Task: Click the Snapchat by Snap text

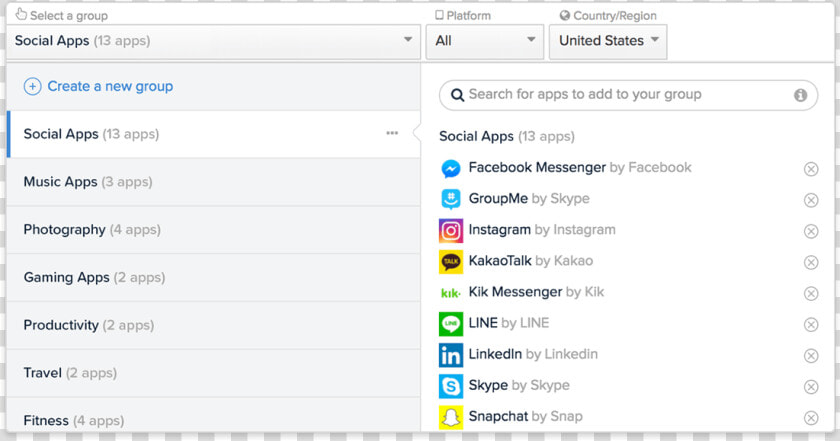Action: coord(526,416)
